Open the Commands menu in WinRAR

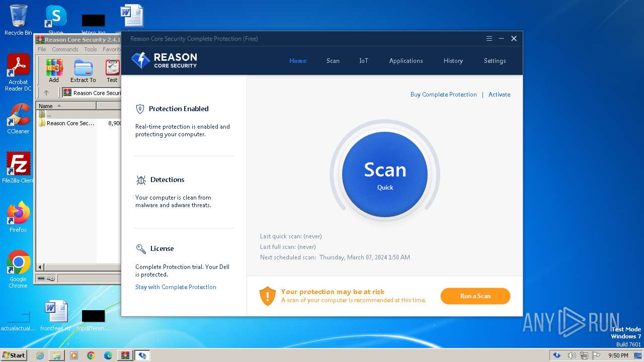coord(65,49)
